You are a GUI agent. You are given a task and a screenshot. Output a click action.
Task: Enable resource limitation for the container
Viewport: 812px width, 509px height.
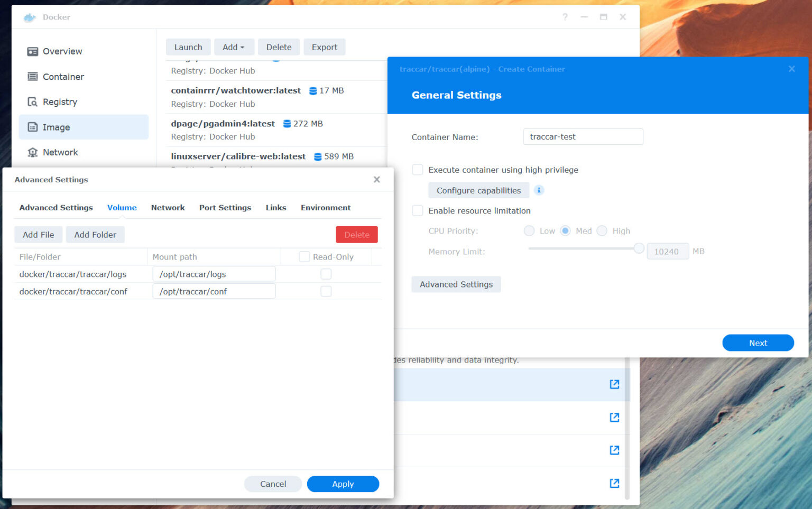pyautogui.click(x=417, y=210)
